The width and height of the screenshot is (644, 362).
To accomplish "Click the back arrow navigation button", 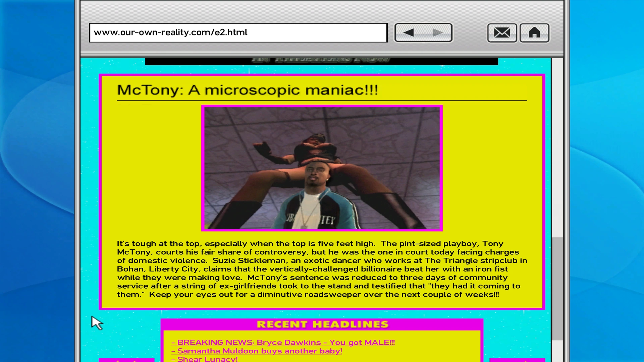I will [x=409, y=33].
